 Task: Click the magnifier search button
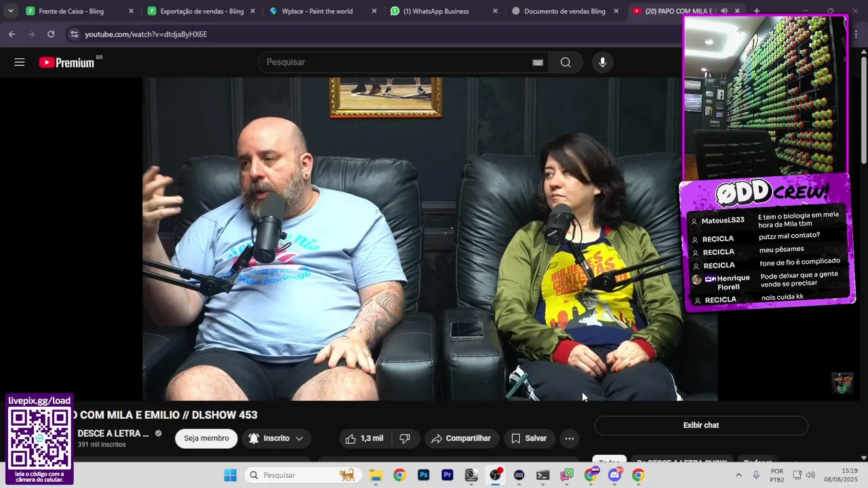[566, 62]
